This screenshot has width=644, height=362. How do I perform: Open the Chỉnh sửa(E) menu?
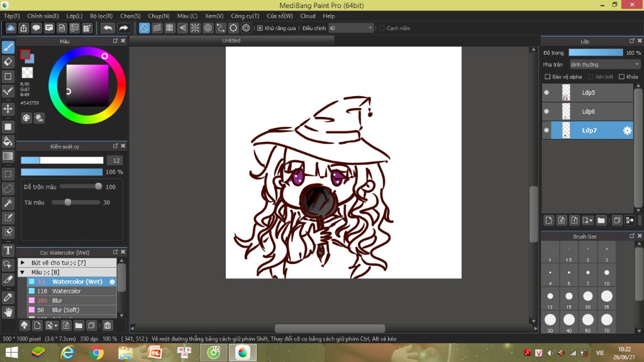(43, 16)
